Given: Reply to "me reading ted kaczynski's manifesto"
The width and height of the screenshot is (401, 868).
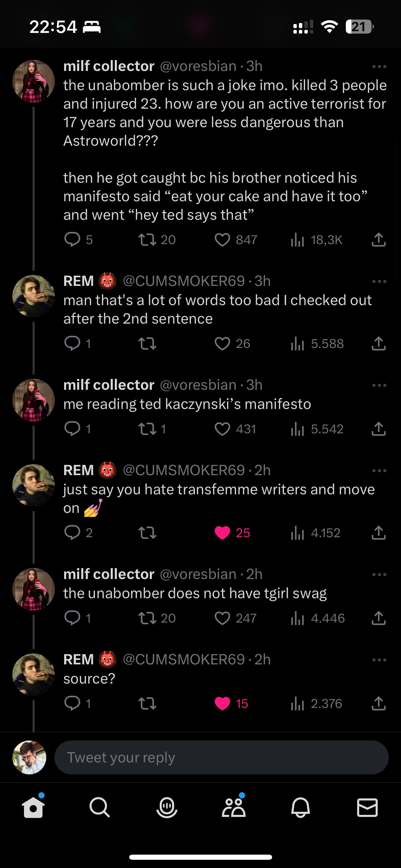Looking at the screenshot, I should (x=72, y=429).
